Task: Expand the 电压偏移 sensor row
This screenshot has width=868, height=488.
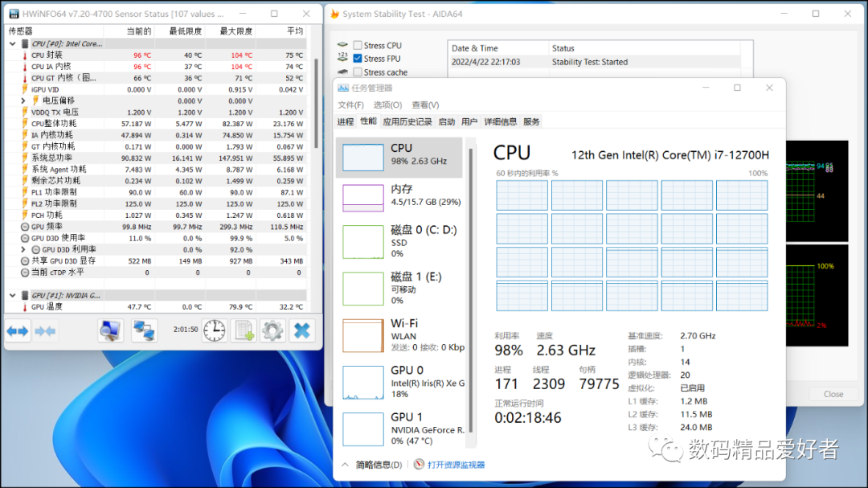Action: [23, 100]
